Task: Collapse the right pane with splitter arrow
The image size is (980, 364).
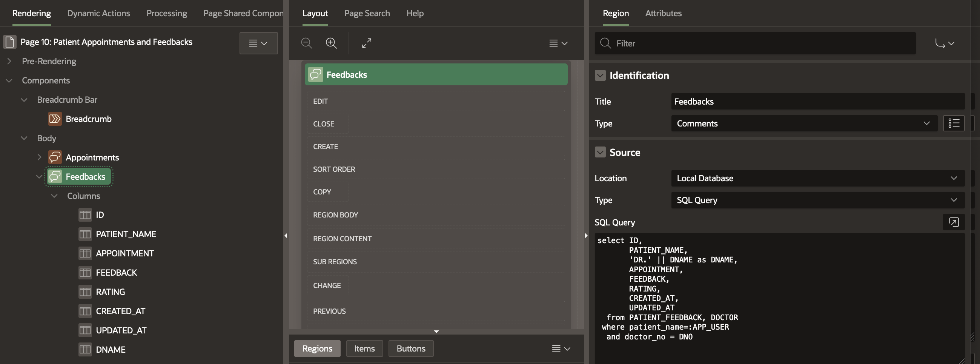Action: point(586,236)
